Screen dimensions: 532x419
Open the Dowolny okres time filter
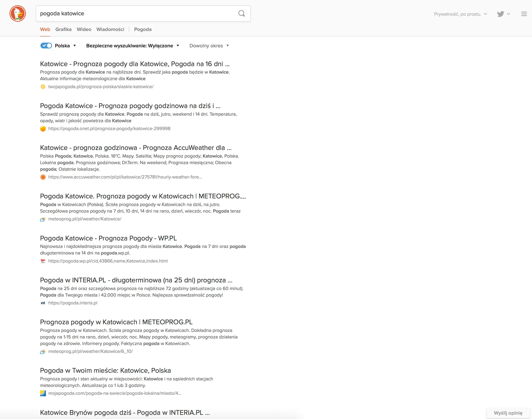pyautogui.click(x=209, y=46)
